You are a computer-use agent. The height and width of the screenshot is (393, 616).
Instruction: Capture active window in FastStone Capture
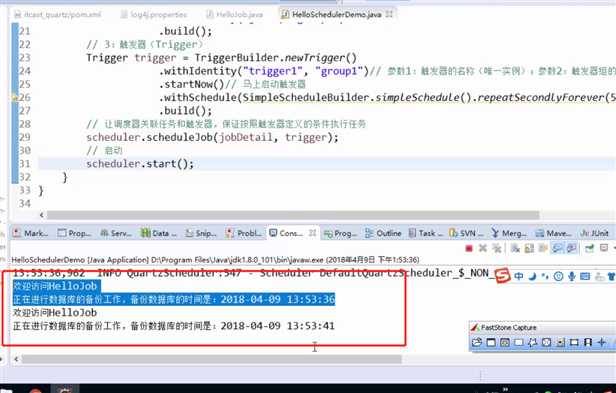click(491, 342)
